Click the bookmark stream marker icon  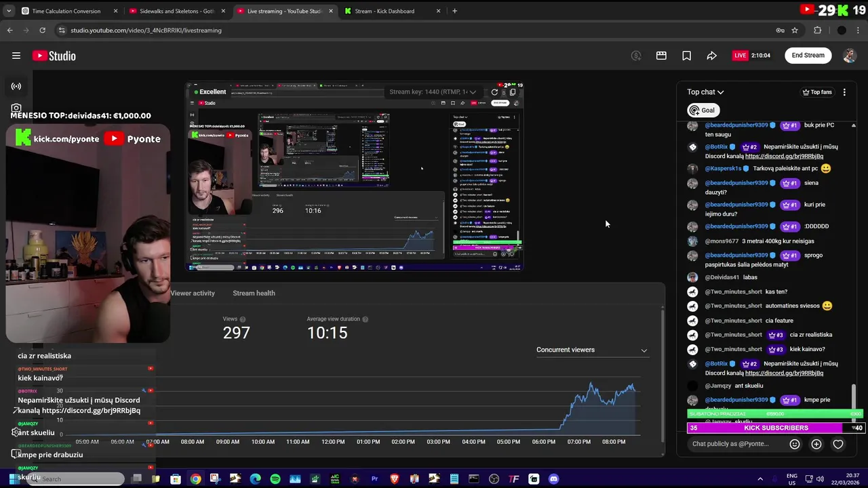tap(686, 56)
